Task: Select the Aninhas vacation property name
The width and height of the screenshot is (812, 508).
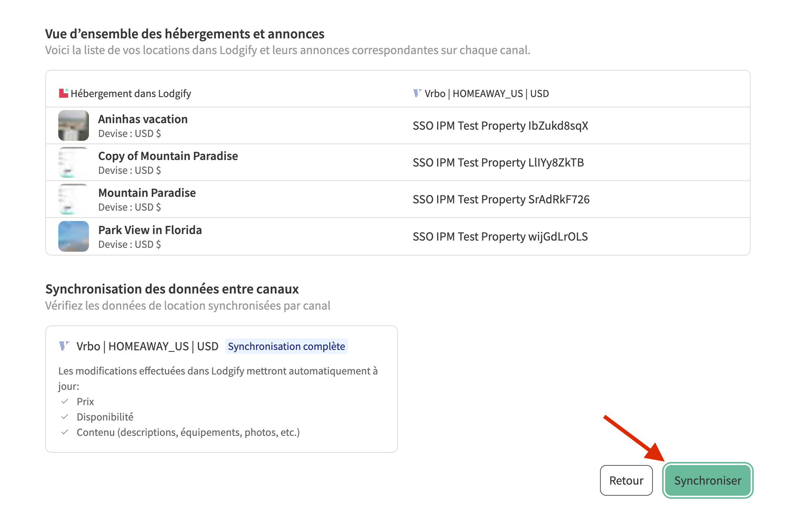Action: [x=143, y=119]
